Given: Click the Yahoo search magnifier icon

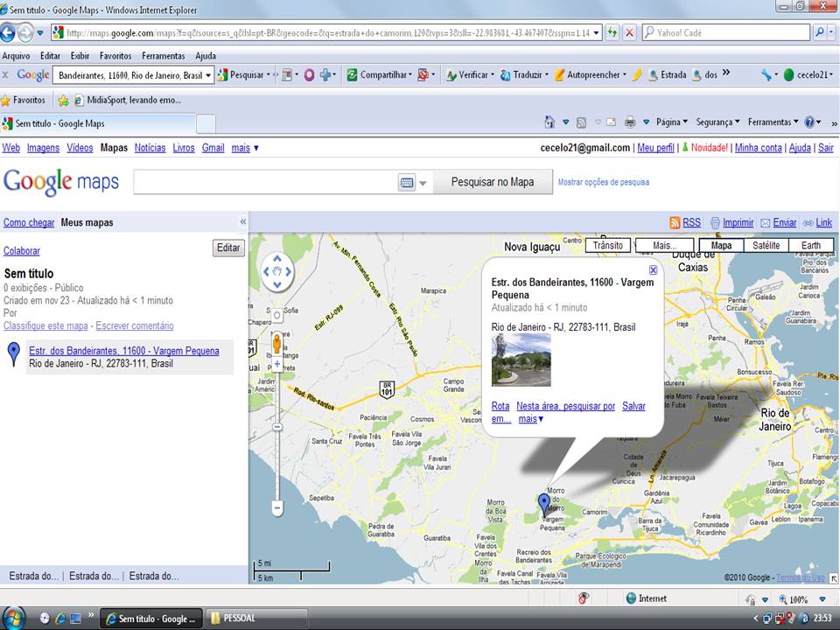Looking at the screenshot, I should (820, 32).
